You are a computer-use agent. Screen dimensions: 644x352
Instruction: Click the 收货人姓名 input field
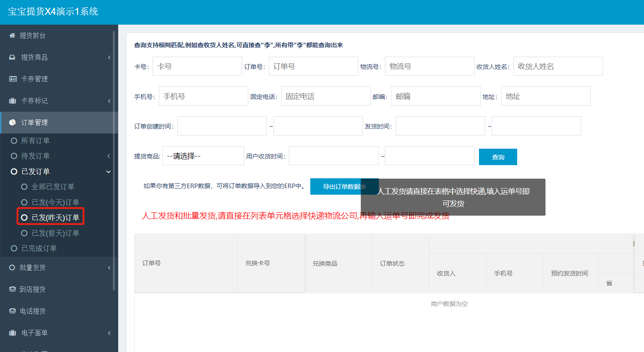coord(557,66)
